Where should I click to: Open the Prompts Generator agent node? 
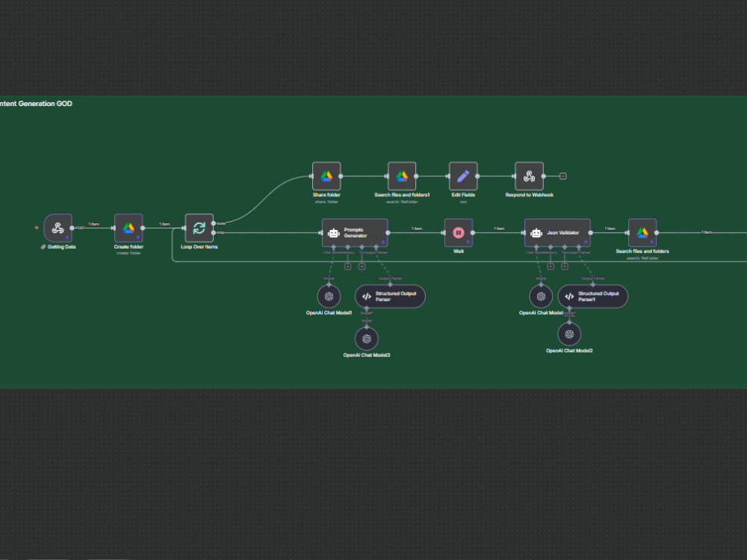pyautogui.click(x=355, y=233)
